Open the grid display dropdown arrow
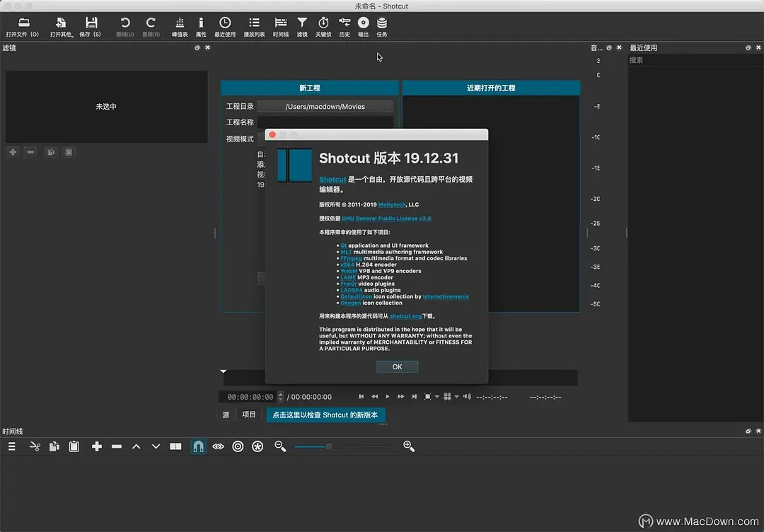 [x=456, y=397]
